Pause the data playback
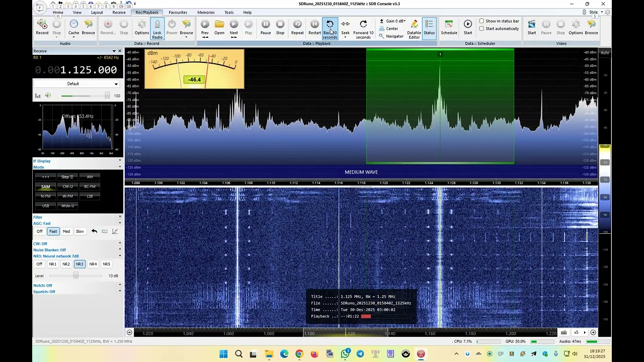Screen dimensions: 644x362 [266, 27]
